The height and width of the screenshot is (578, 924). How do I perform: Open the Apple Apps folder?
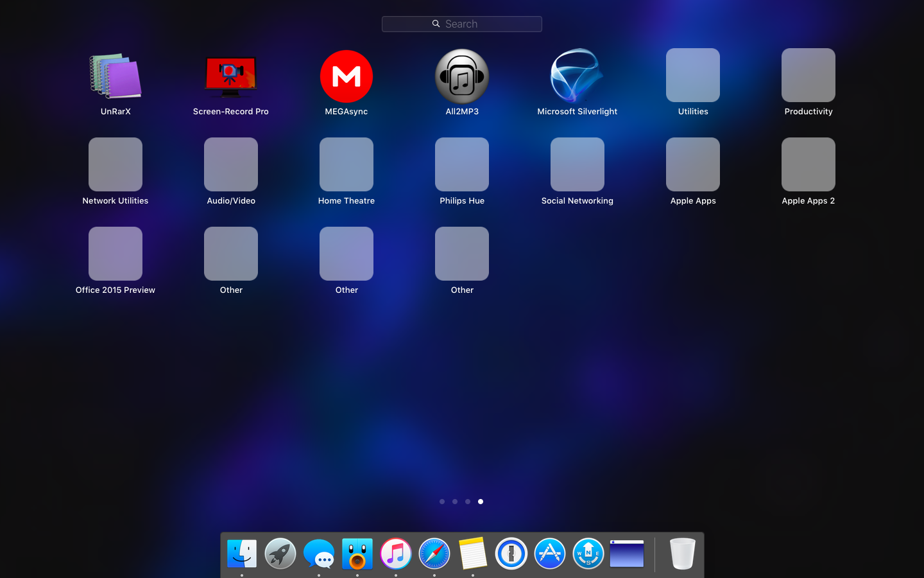click(693, 164)
